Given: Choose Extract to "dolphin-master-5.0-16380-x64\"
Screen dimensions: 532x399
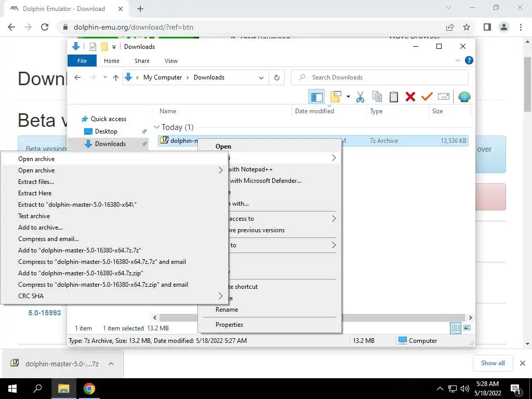Looking at the screenshot, I should (x=77, y=205).
